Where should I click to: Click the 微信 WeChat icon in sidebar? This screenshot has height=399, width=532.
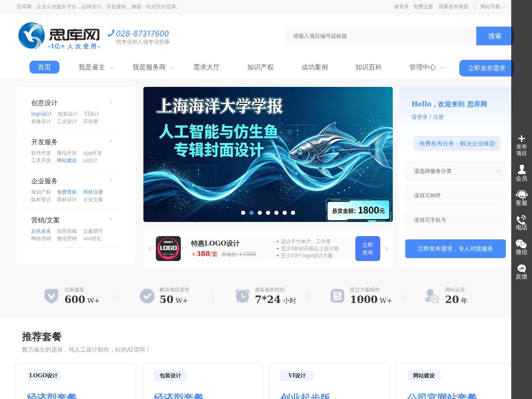coord(521,244)
